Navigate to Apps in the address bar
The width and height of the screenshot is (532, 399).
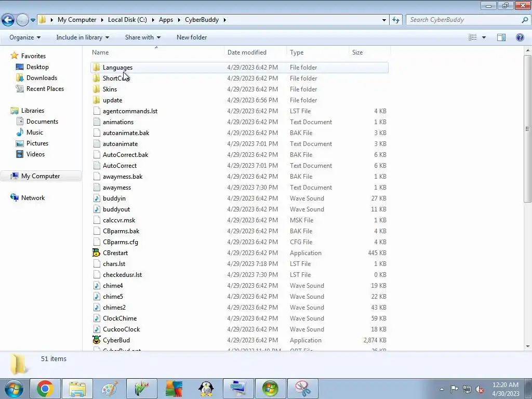[x=166, y=20]
